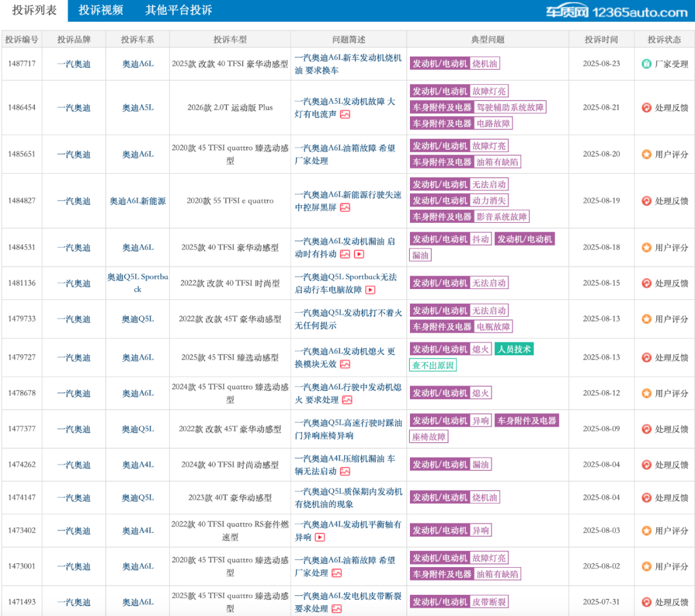
Task: Click the 座椅故障 tag
Action: [x=429, y=437]
